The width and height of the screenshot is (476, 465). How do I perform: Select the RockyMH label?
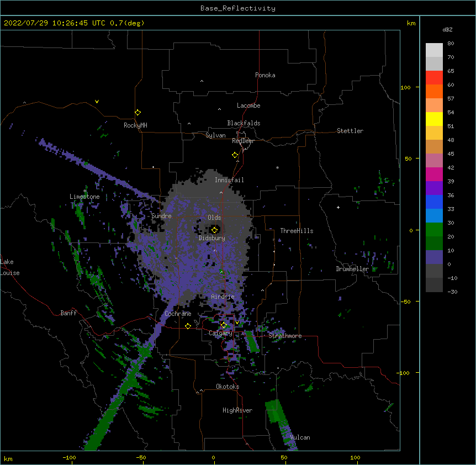pyautogui.click(x=135, y=125)
